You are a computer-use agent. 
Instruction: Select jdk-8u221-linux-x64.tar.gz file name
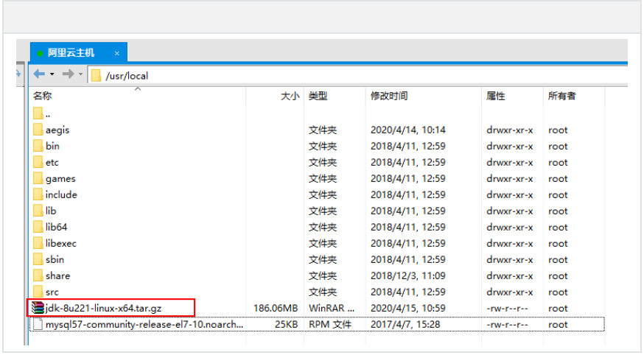click(103, 308)
